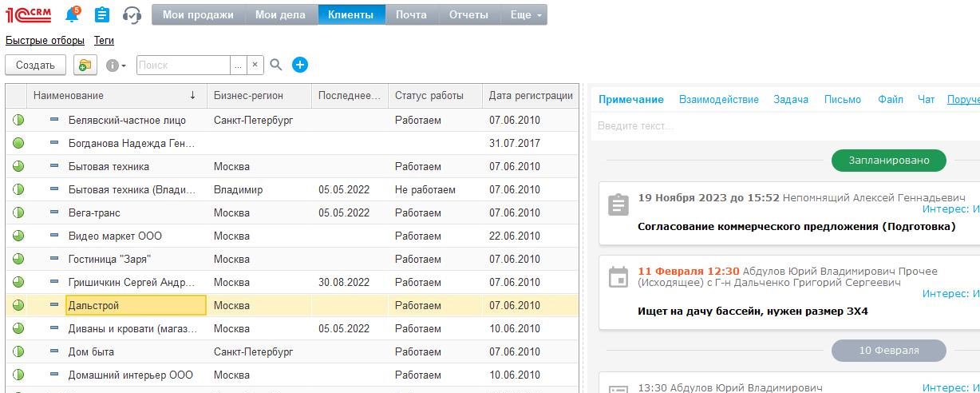980x393 pixels.
Task: Open the Быстрые отборы link
Action: tap(45, 40)
